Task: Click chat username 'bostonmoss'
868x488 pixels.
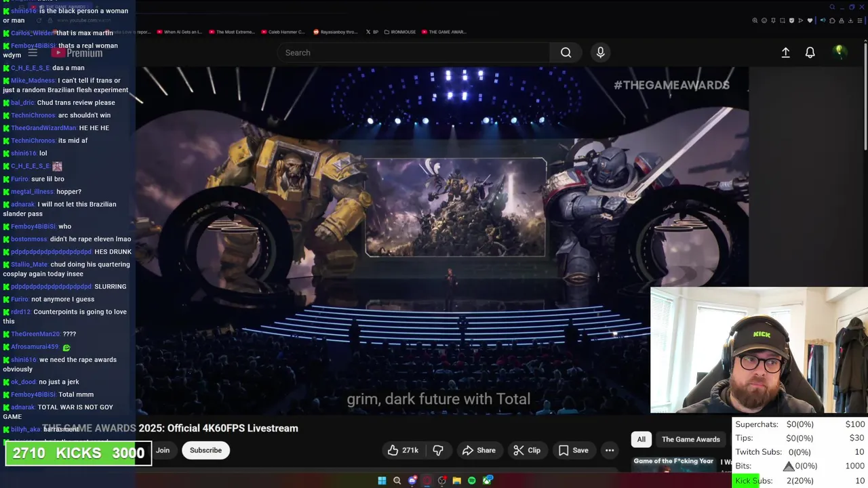Action: (x=29, y=239)
